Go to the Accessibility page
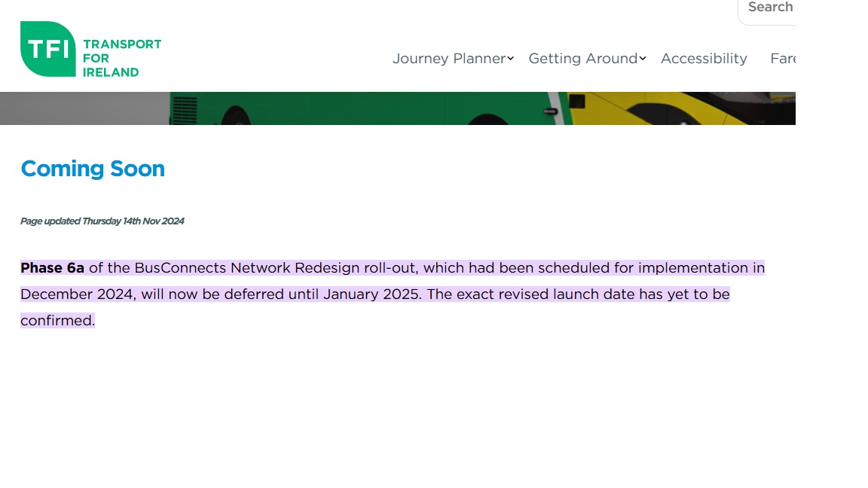This screenshot has height=488, width=868. pos(704,59)
